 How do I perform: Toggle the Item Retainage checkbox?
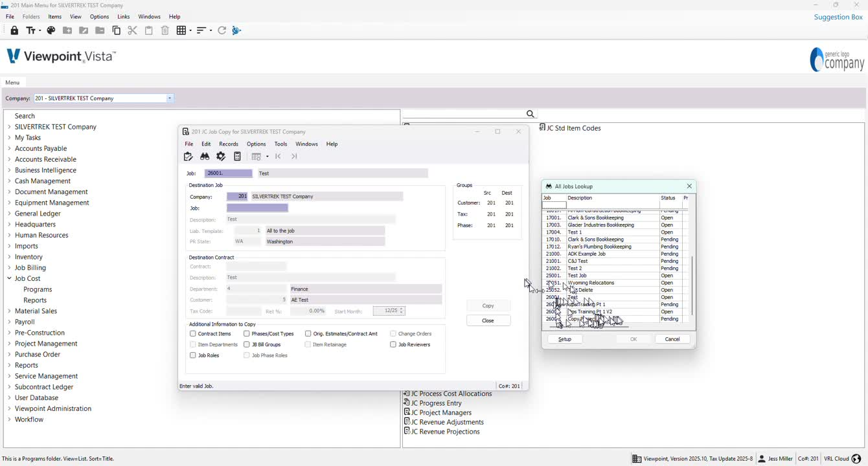pyautogui.click(x=308, y=344)
